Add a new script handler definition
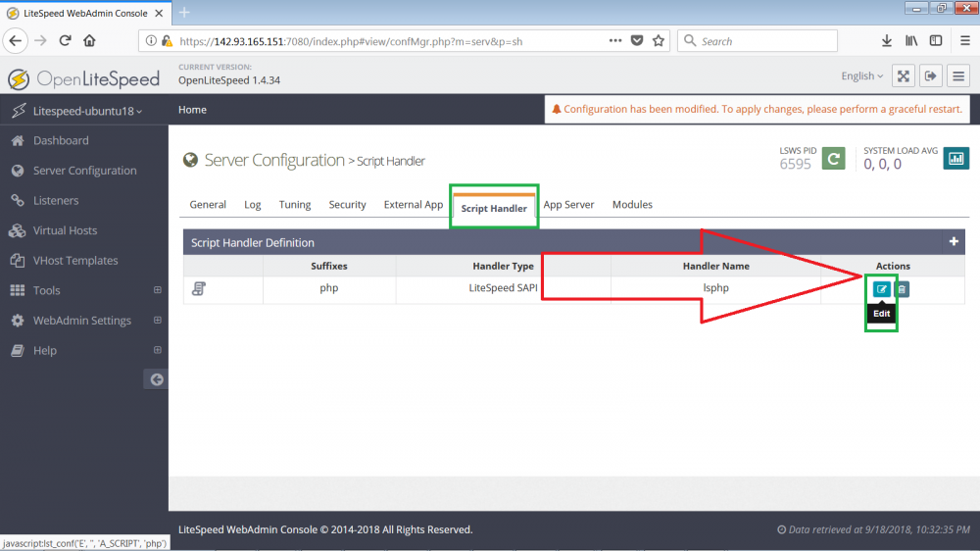This screenshot has width=980, height=551. [x=954, y=241]
